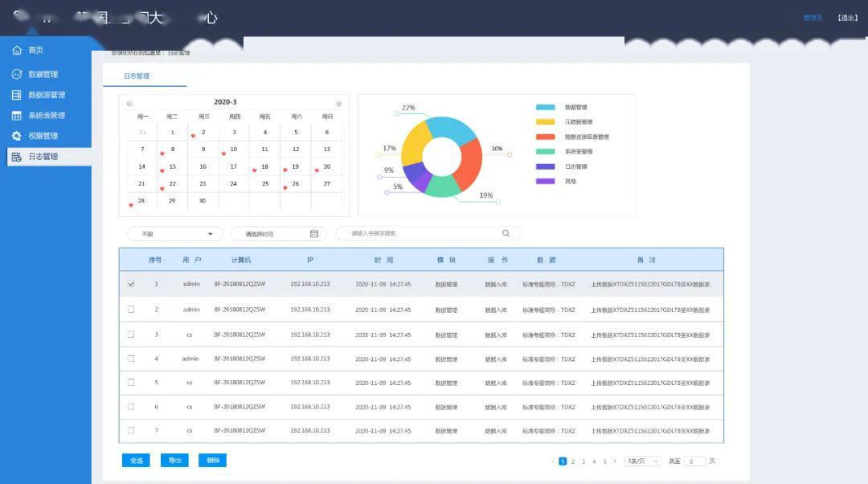Go to 首页 in the sidebar

(x=35, y=50)
